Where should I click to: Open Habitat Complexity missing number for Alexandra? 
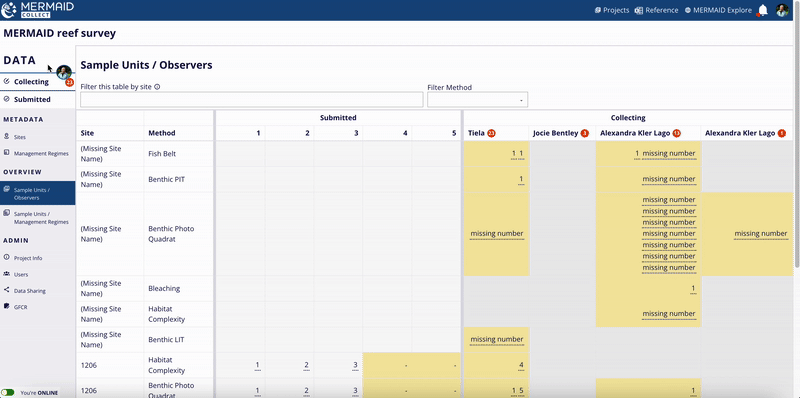click(x=668, y=314)
